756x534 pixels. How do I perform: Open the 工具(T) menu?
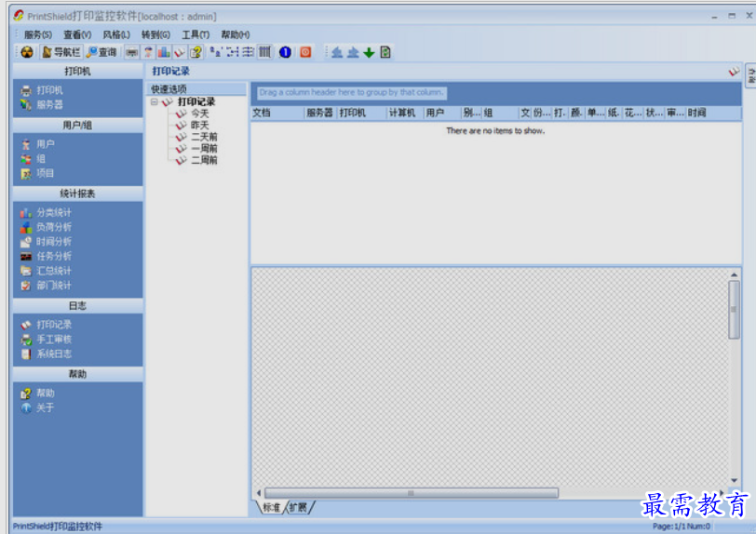click(196, 34)
